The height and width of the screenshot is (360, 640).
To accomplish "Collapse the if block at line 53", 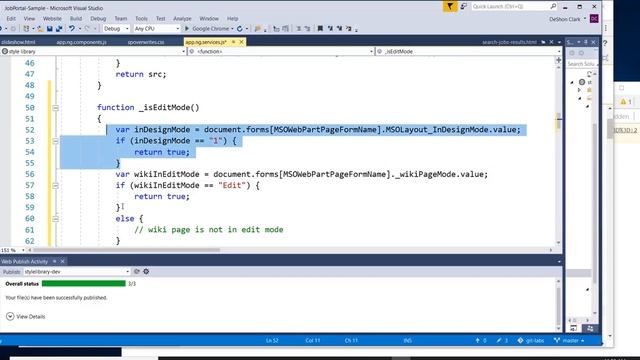I will tap(56, 141).
